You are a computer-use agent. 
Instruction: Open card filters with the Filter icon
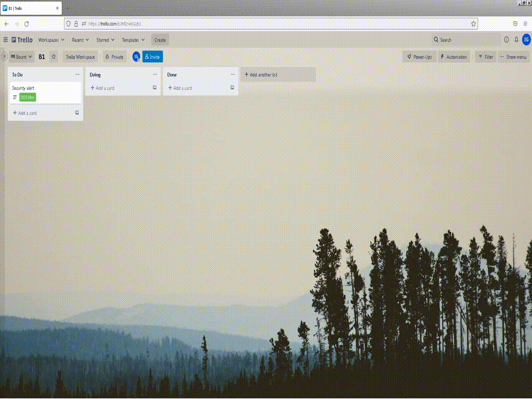pos(486,57)
